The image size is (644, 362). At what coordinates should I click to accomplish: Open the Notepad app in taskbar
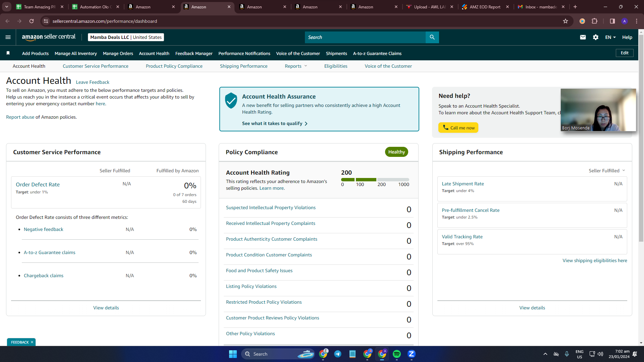353,354
